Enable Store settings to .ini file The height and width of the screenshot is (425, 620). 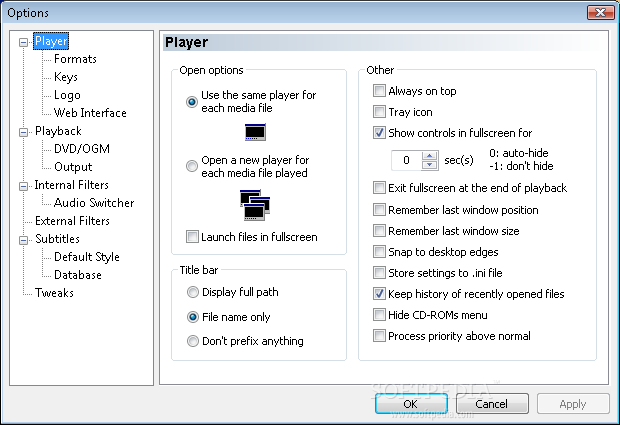coord(379,273)
